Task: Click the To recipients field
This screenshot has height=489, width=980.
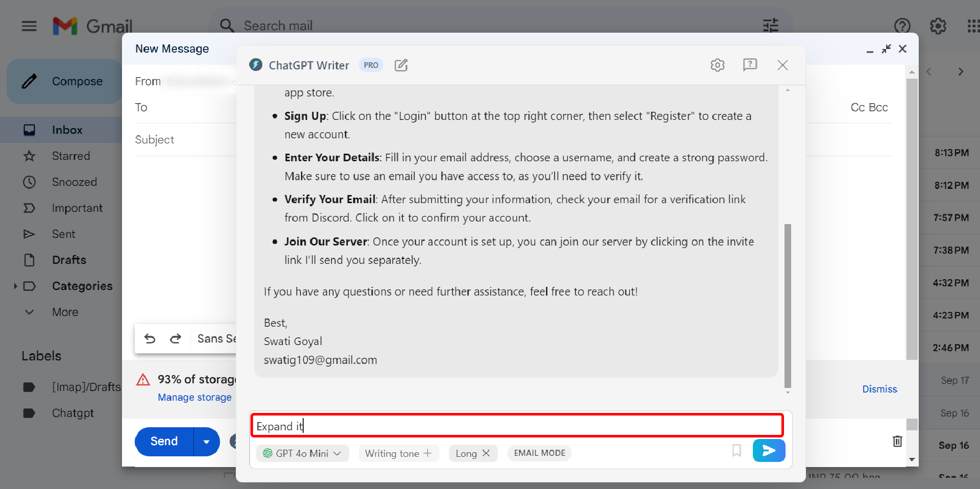Action: (x=185, y=107)
